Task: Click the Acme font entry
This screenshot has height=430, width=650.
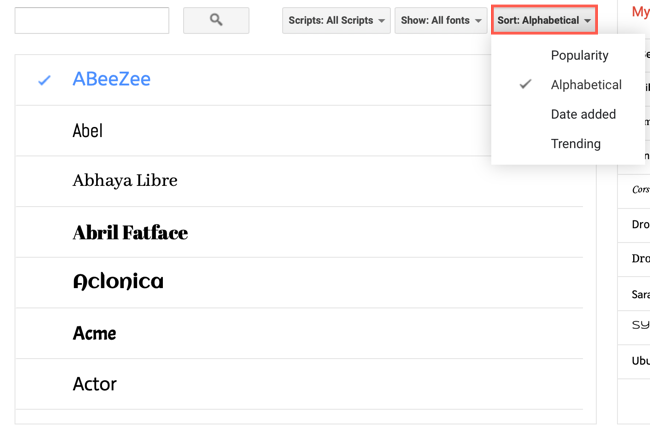Action: (95, 333)
